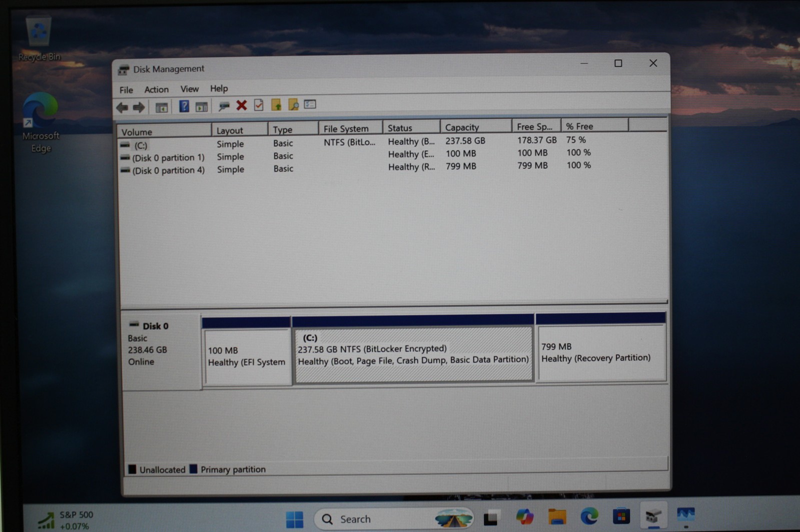Click the 237.58 GB capacity cell
The width and height of the screenshot is (800, 532).
(465, 141)
